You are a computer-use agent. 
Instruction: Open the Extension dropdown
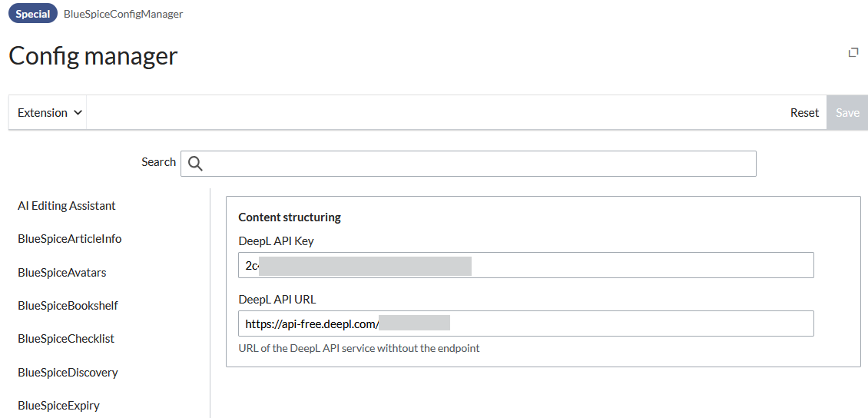point(49,113)
